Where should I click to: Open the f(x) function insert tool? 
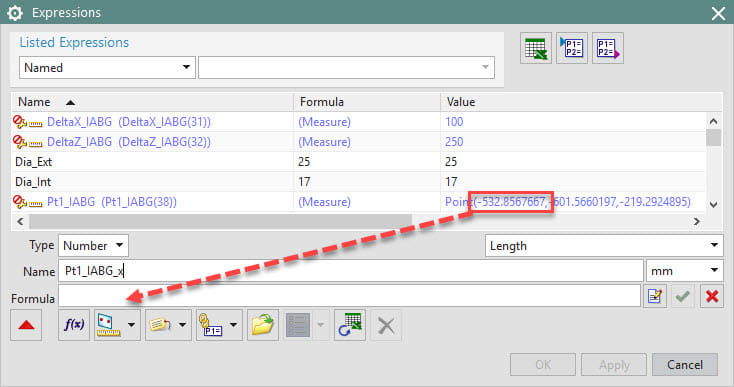(x=74, y=325)
